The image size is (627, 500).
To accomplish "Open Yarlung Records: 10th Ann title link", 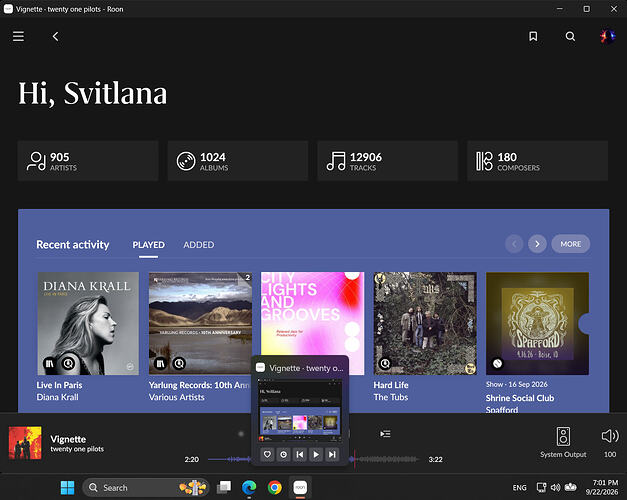I will 199,385.
